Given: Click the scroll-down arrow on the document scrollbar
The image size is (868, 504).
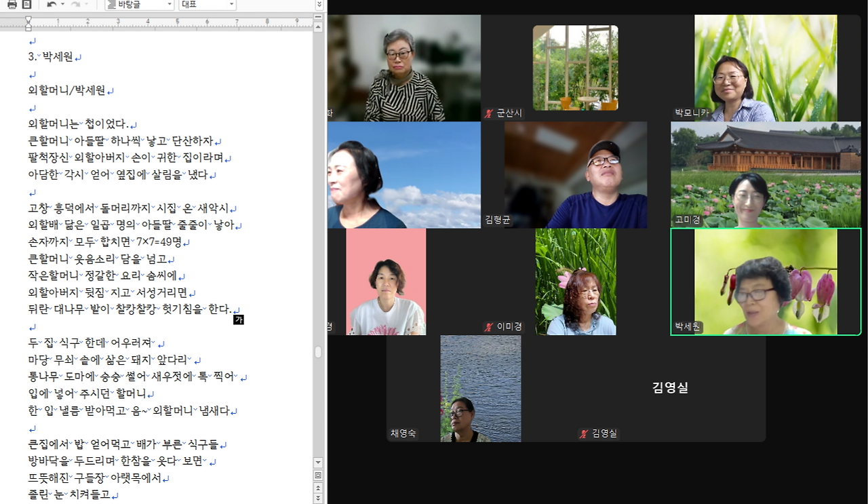Looking at the screenshot, I should 317,462.
